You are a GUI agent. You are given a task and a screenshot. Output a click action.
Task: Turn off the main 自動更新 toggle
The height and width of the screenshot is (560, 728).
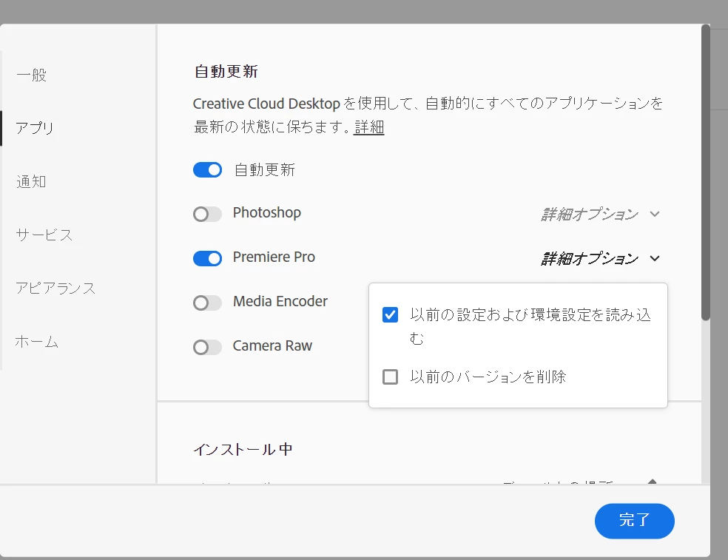(208, 170)
